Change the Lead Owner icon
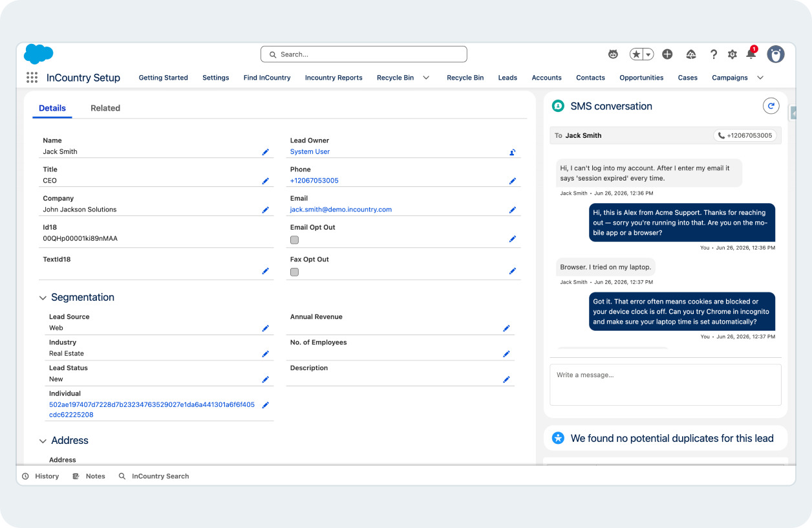Screen dimensions: 812x528 tap(512, 152)
